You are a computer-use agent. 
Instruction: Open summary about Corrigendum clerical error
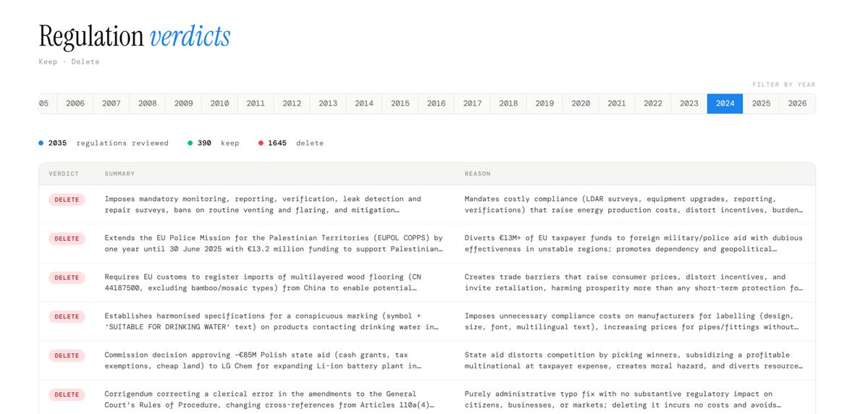point(269,400)
